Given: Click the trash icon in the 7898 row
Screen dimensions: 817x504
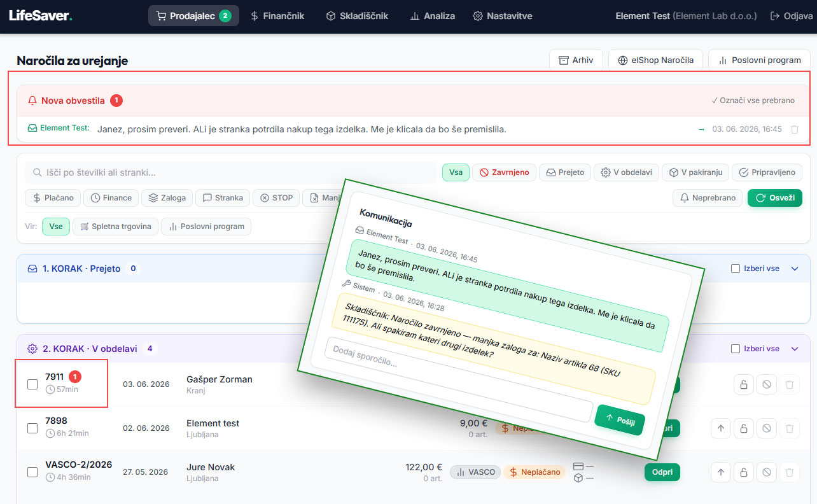Looking at the screenshot, I should 790,428.
